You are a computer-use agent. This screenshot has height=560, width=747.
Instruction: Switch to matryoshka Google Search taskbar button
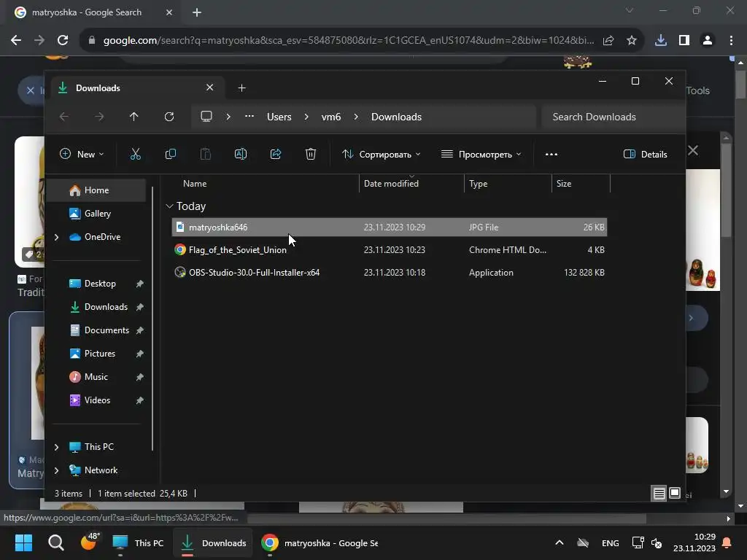[x=320, y=543]
